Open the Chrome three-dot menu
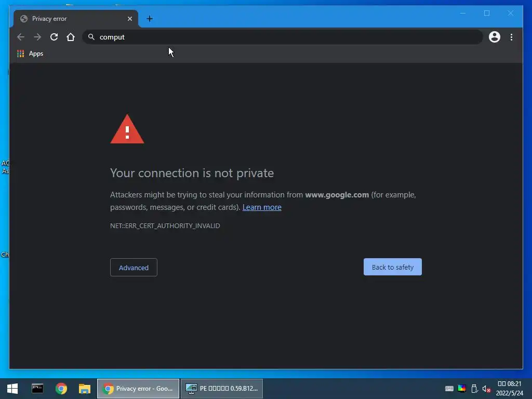The width and height of the screenshot is (532, 399). [511, 37]
